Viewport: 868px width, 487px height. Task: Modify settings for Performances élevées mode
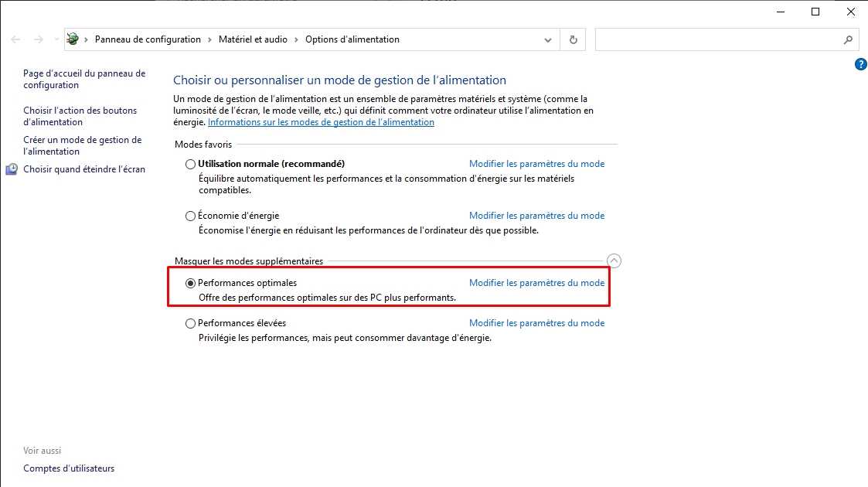point(537,323)
